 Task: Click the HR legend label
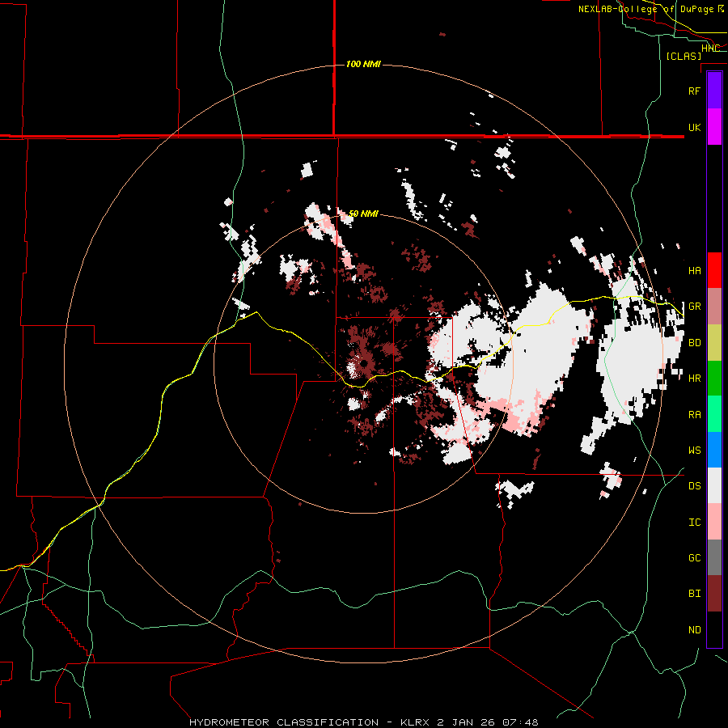coord(694,379)
